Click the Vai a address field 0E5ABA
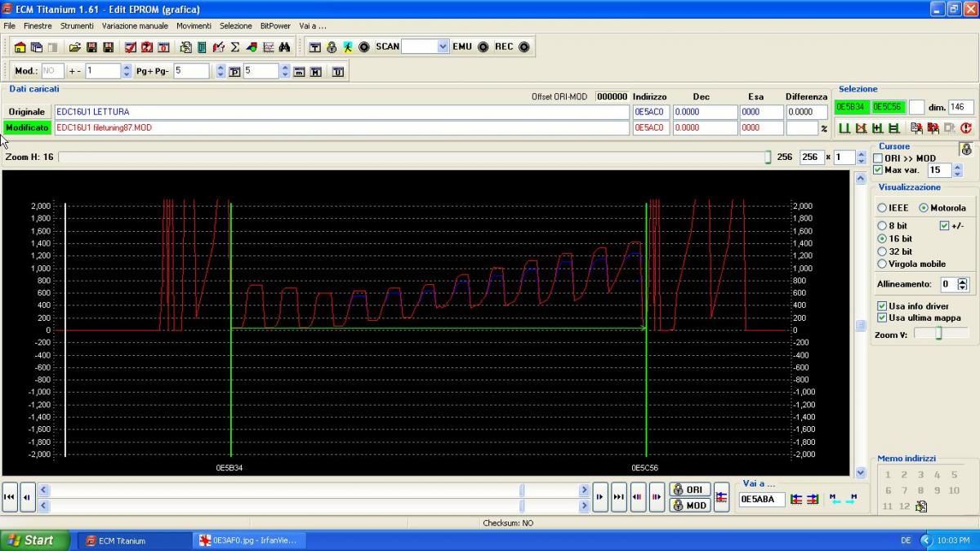The width and height of the screenshot is (980, 551). tap(762, 499)
